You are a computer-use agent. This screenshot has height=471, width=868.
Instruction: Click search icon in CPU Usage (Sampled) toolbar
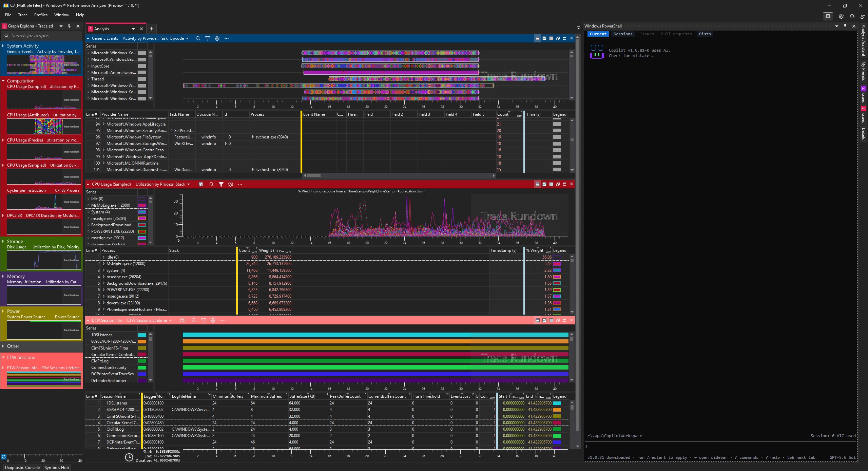tap(211, 184)
